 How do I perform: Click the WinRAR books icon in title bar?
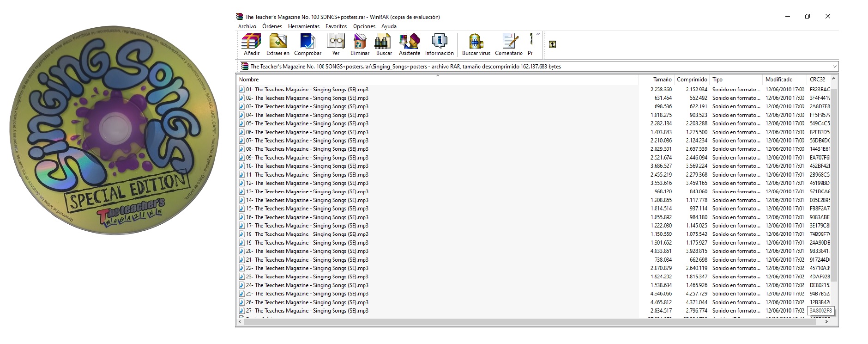click(239, 17)
